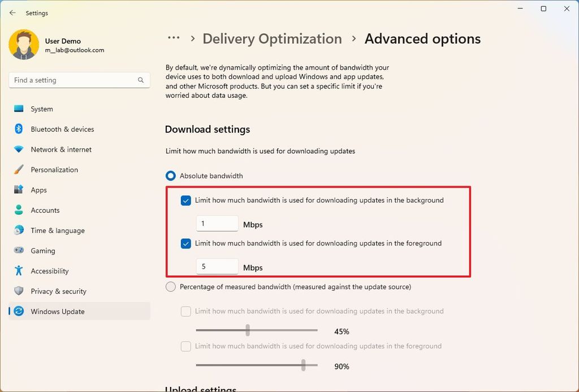Open the Windows Update icon
This screenshot has width=579, height=392.
[19, 311]
